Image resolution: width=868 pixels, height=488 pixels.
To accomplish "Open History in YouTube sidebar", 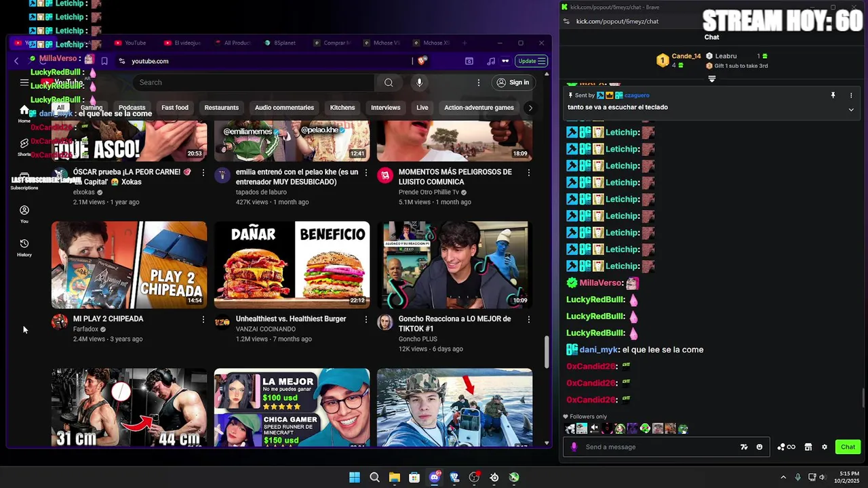I will point(24,247).
